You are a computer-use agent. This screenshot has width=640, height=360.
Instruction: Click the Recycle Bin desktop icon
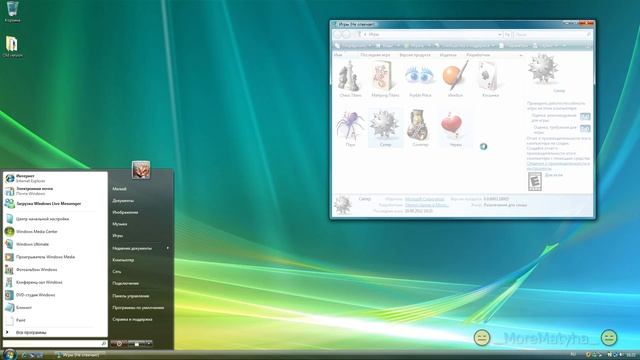tap(12, 11)
